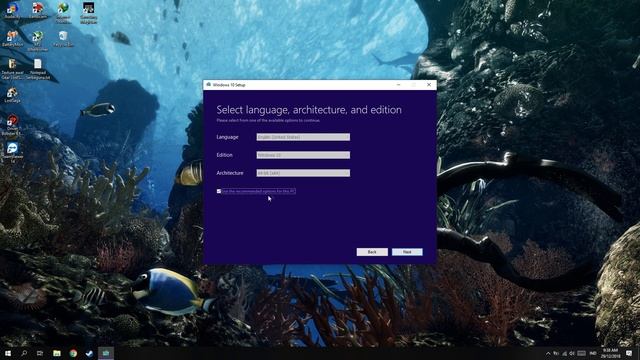This screenshot has width=640, height=360.
Task: Close the Windows 10 Setup window
Action: point(429,84)
